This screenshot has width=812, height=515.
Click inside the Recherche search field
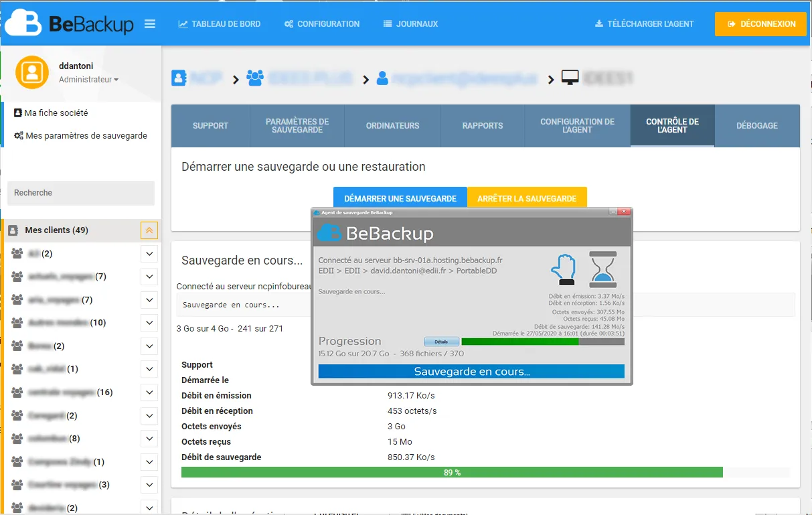pyautogui.click(x=80, y=192)
